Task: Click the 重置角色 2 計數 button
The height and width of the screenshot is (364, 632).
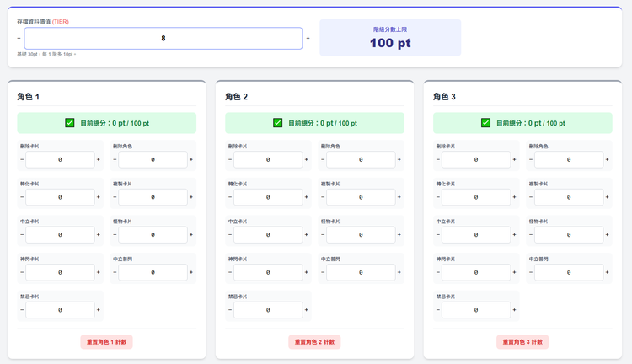Action: coord(314,342)
